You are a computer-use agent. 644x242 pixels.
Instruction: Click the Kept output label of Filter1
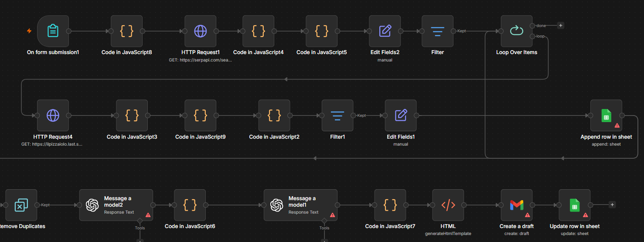coord(361,116)
